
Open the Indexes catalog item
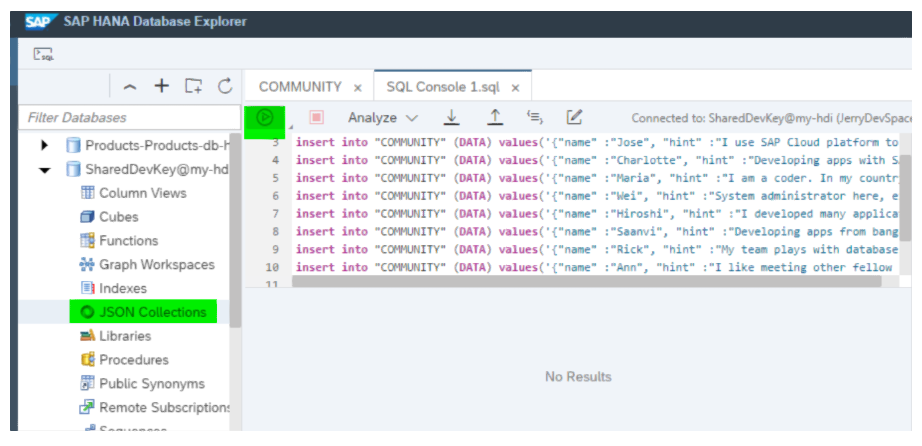[123, 288]
